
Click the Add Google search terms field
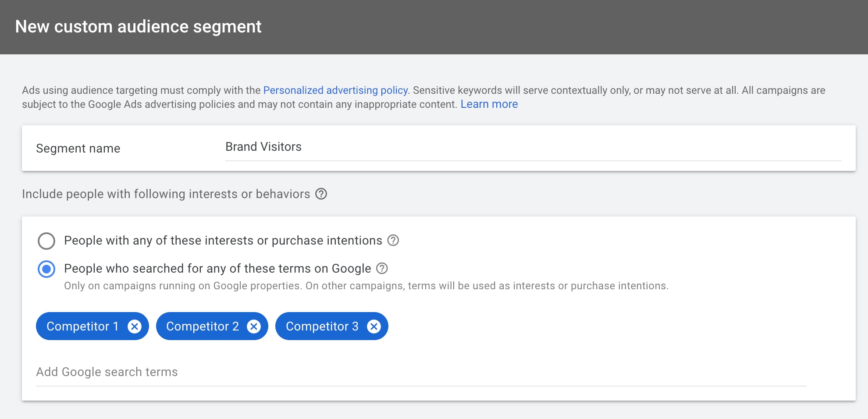[x=421, y=373]
